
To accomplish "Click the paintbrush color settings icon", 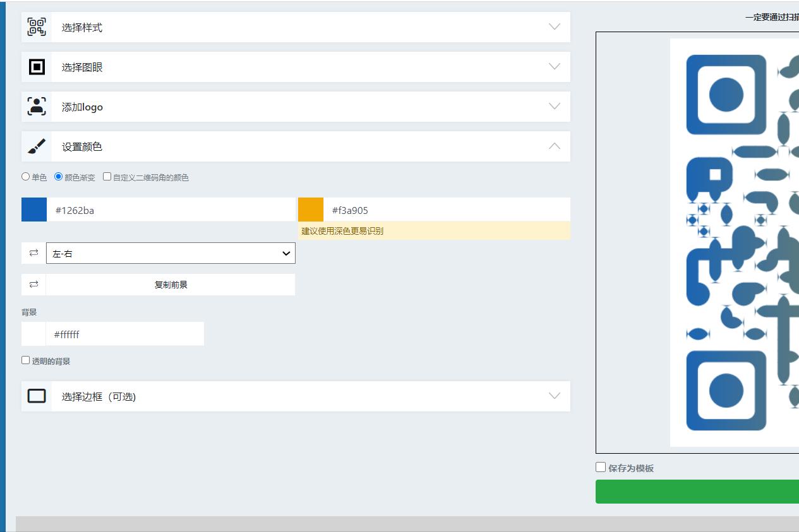I will click(37, 146).
